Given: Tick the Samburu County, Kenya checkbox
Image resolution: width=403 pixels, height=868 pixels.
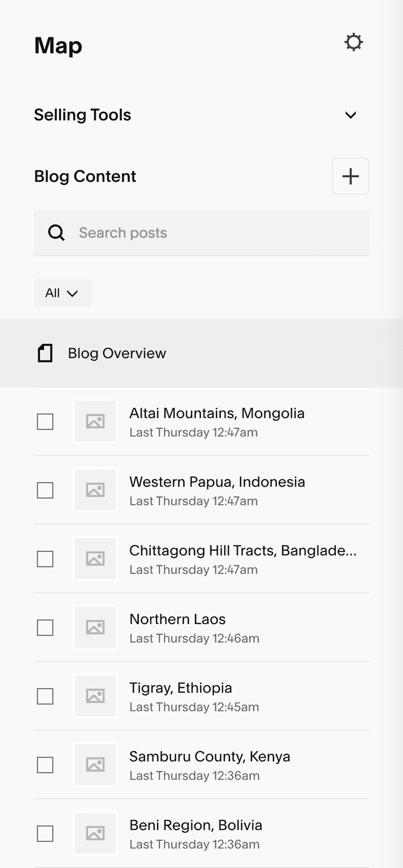Looking at the screenshot, I should pos(45,765).
